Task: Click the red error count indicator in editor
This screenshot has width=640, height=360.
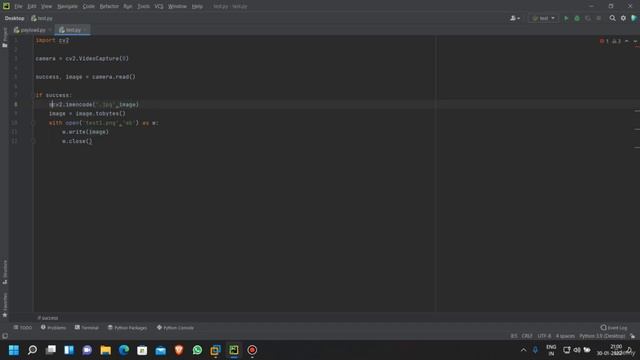Action: coord(604,41)
